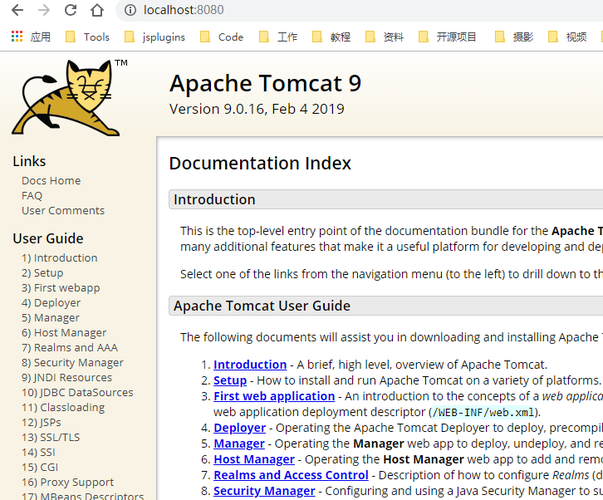Open the Code bookmark folder
The height and width of the screenshot is (500, 603).
[x=222, y=37]
